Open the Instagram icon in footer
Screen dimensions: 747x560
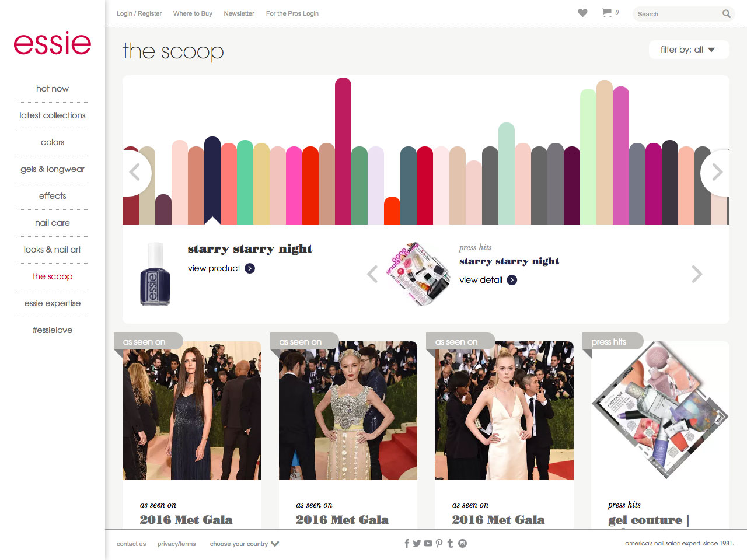pyautogui.click(x=462, y=543)
